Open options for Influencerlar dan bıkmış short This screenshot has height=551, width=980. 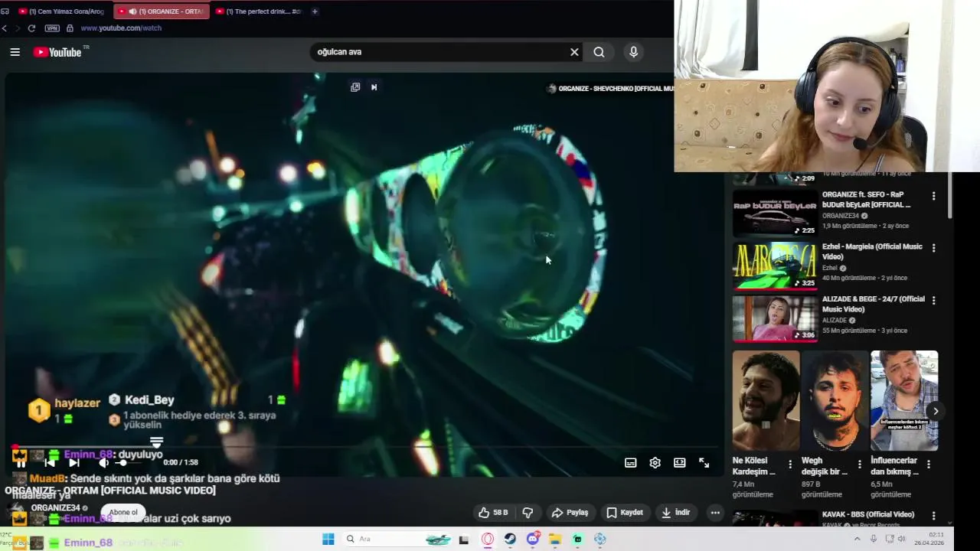929,464
